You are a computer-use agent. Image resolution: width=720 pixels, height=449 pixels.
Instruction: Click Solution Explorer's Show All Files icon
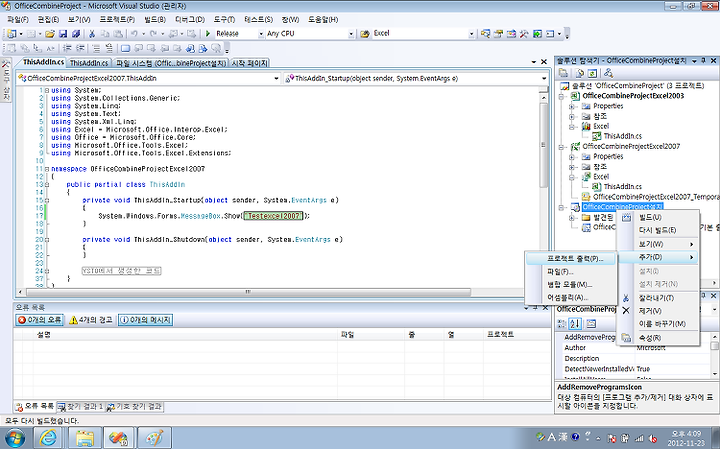[579, 73]
